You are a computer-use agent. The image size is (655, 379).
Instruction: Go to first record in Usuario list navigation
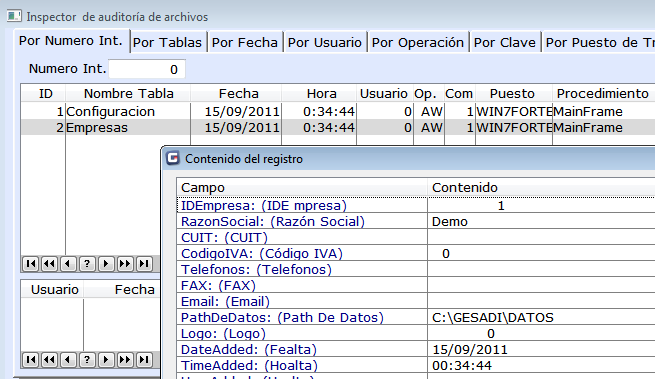[30, 360]
